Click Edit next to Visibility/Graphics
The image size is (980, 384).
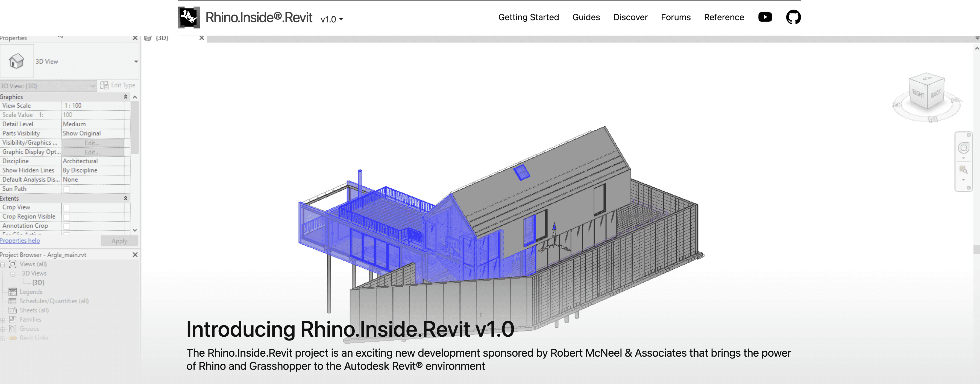tap(92, 143)
